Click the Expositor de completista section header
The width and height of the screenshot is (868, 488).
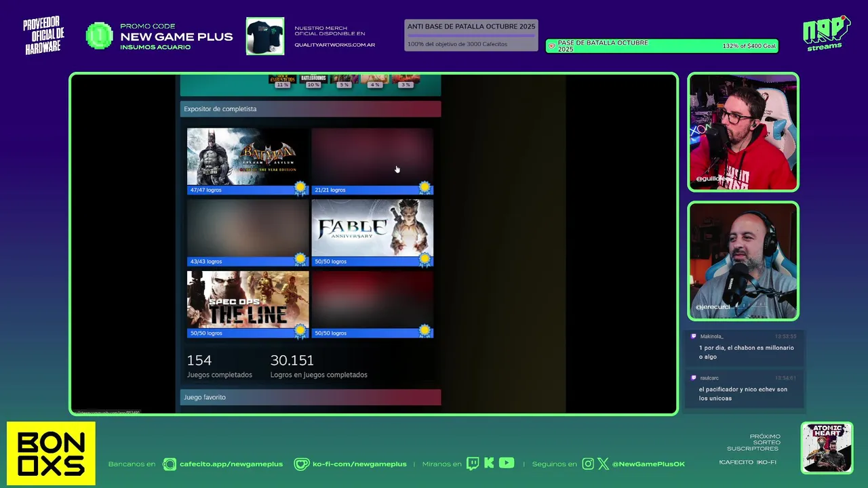311,108
